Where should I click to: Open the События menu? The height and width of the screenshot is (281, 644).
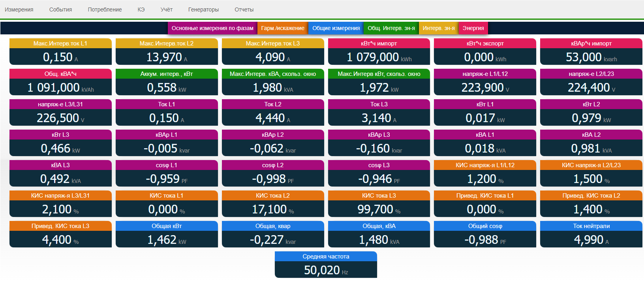pyautogui.click(x=60, y=9)
